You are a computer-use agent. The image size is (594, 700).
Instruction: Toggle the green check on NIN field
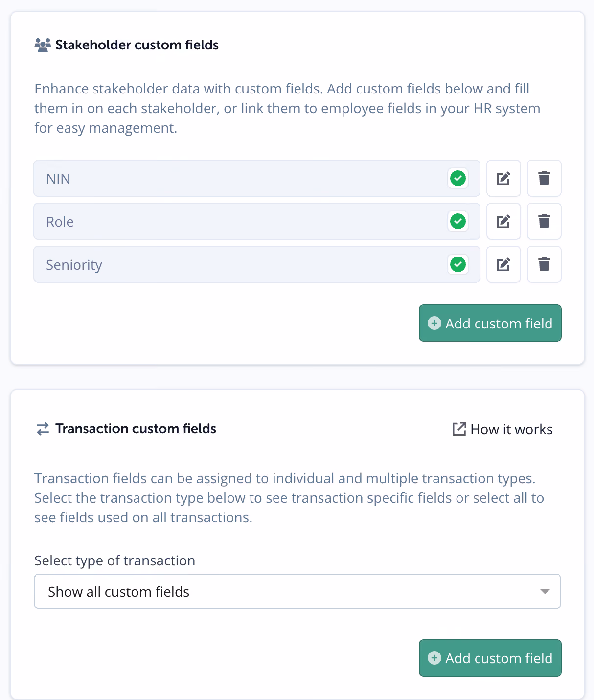(458, 178)
